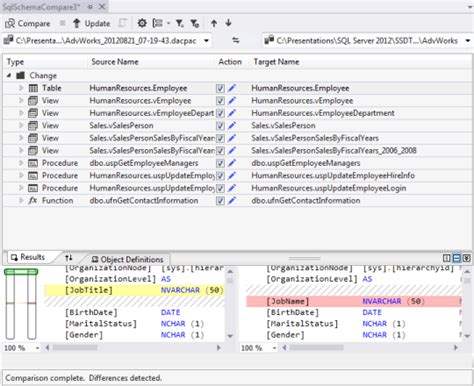This screenshot has height=386, width=474.
Task: Switch to the Results tab
Action: (x=28, y=257)
